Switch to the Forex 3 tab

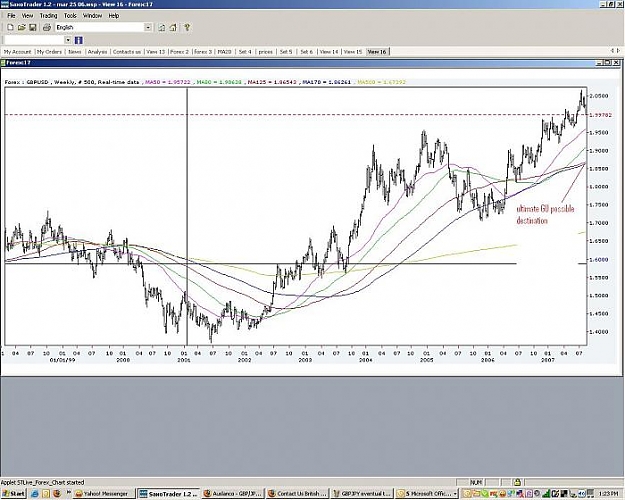[x=203, y=52]
